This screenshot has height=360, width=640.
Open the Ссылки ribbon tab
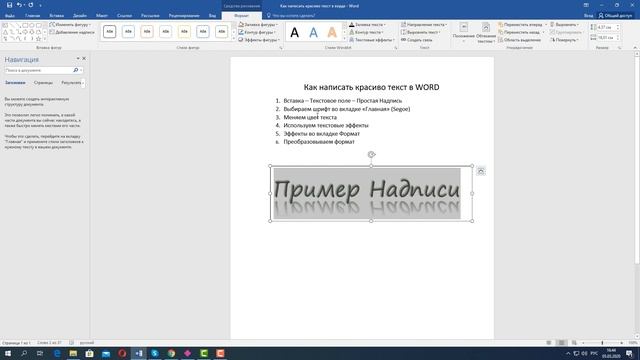click(x=124, y=16)
